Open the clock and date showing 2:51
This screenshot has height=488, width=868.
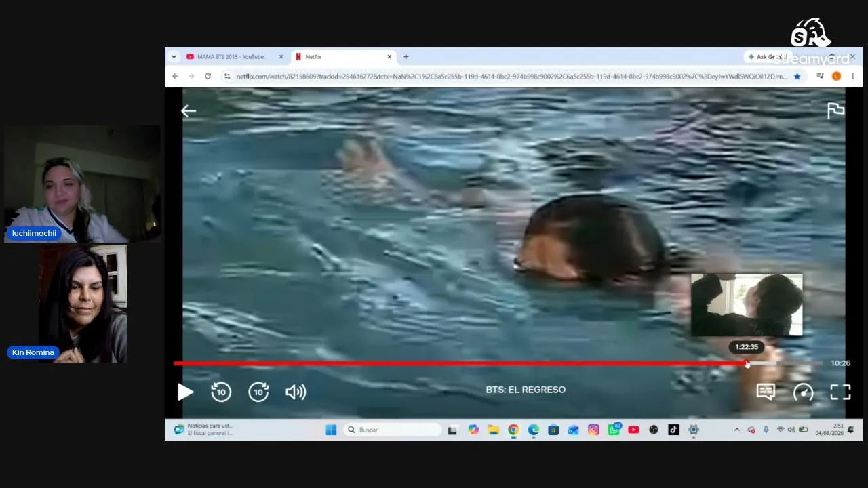[829, 430]
